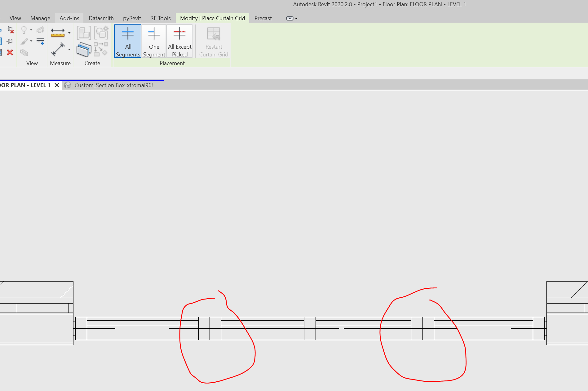Image resolution: width=588 pixels, height=391 pixels.
Task: Select the Measure Between Two References tool
Action: (58, 33)
